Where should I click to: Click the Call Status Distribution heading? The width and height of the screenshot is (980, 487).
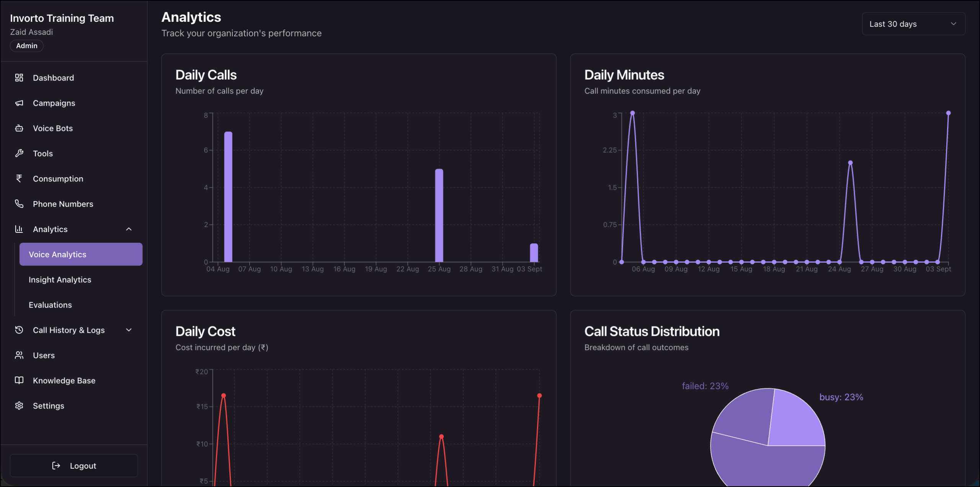652,331
